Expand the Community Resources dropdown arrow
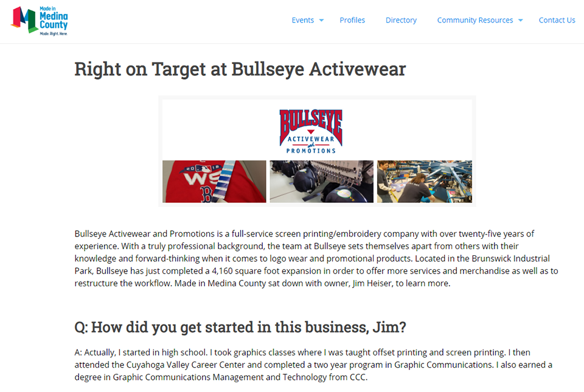Screen dimensions: 584x392 click(521, 21)
